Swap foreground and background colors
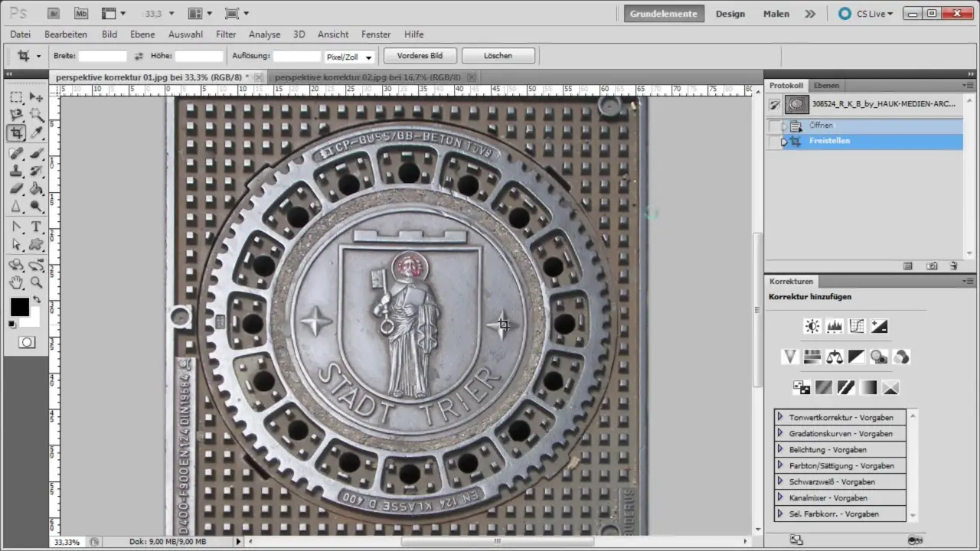The height and width of the screenshot is (551, 980). click(x=36, y=300)
